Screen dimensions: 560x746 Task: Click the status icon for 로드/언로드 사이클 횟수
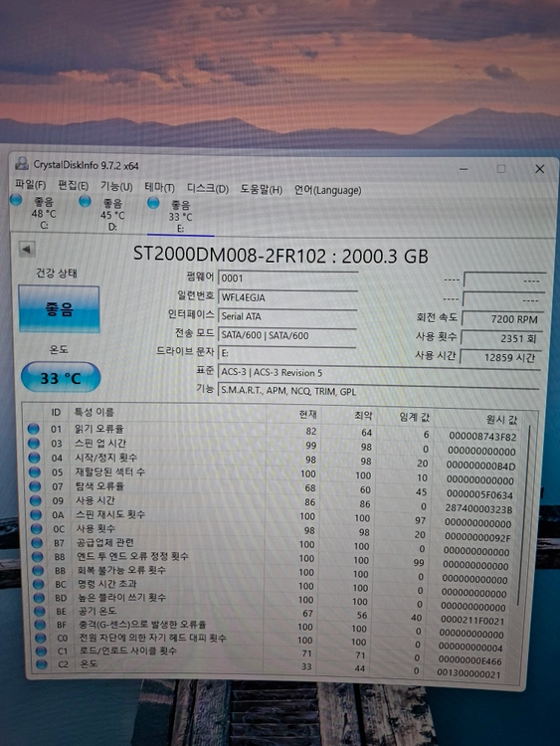point(41,651)
